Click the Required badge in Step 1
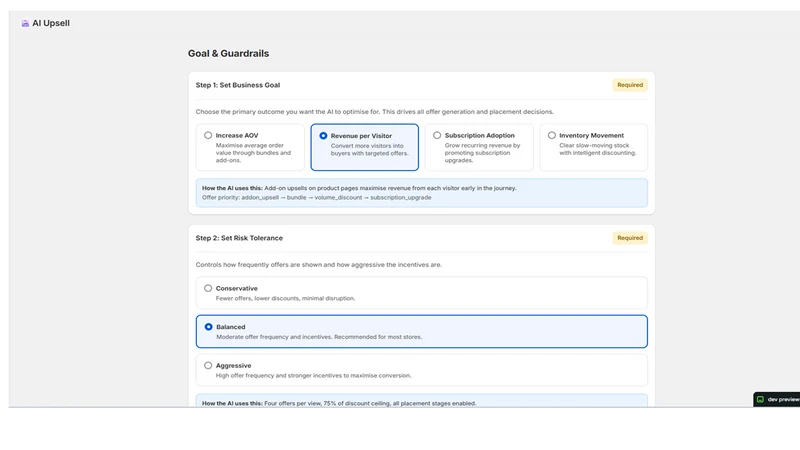Screen dimensions: 800x450 (630, 85)
